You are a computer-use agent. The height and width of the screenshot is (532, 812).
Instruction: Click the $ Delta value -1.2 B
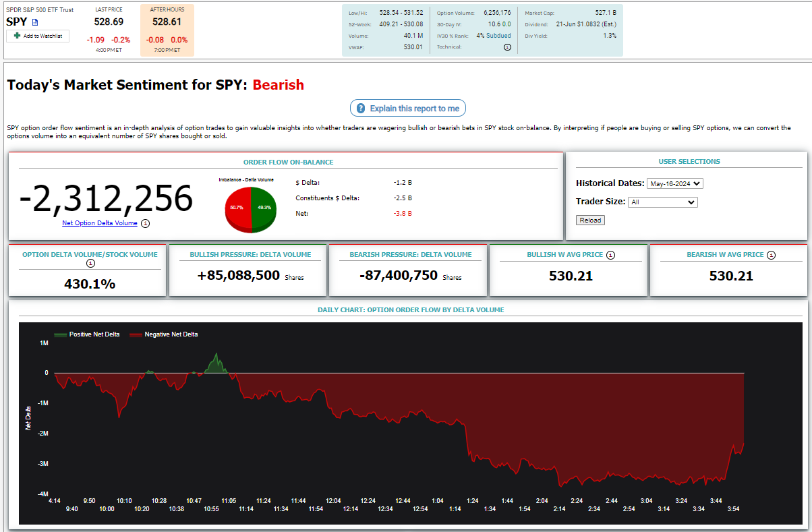tap(403, 183)
